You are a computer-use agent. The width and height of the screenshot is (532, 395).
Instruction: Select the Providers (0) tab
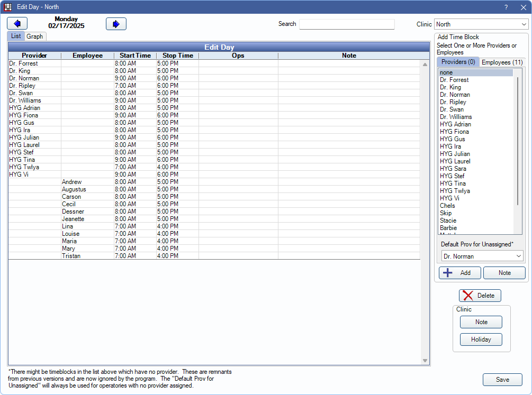point(458,62)
